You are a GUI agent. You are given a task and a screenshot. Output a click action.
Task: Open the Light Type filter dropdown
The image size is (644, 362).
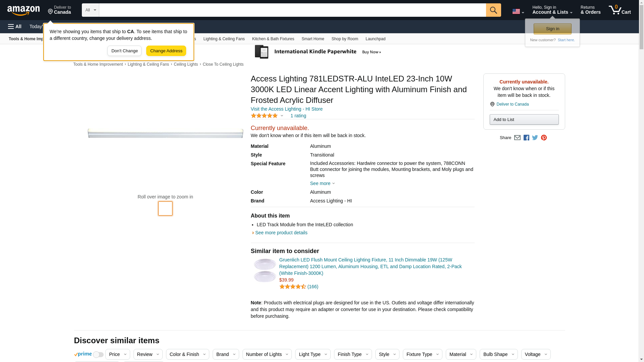312,354
